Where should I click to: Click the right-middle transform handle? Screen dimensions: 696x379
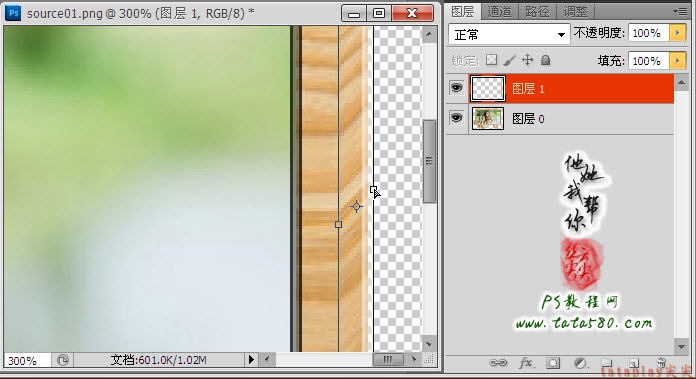[x=373, y=190]
